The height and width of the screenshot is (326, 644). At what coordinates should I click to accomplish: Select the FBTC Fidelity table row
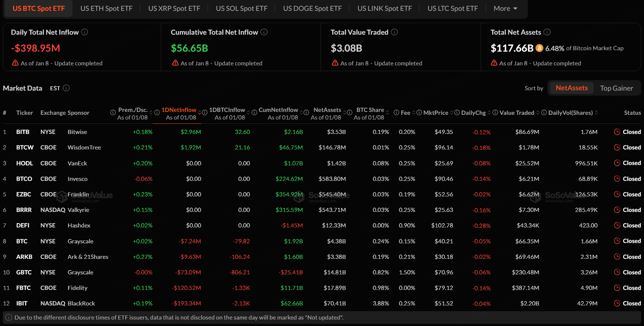pos(77,288)
